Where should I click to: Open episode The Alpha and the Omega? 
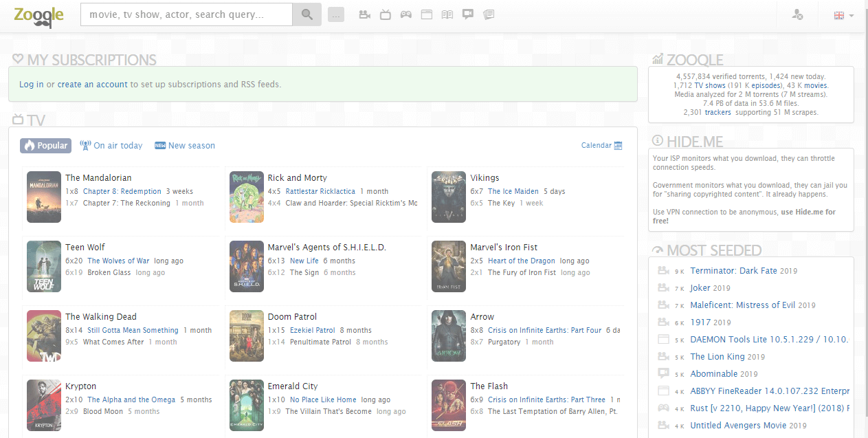pos(131,399)
